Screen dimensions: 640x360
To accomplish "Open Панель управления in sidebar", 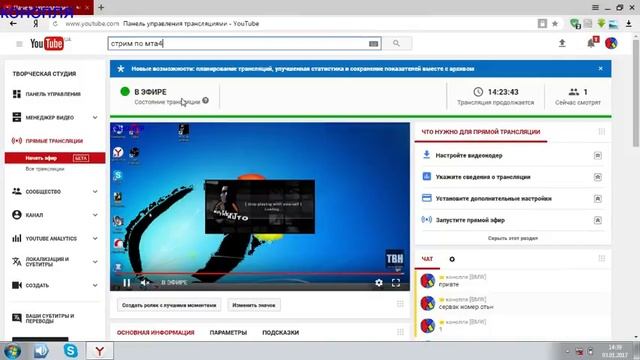I will pos(53,94).
